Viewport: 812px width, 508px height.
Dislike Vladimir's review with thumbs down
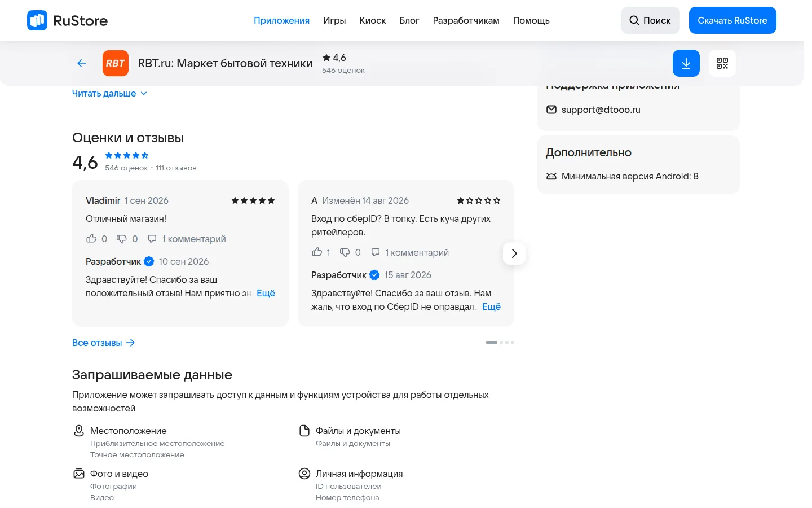pos(122,239)
